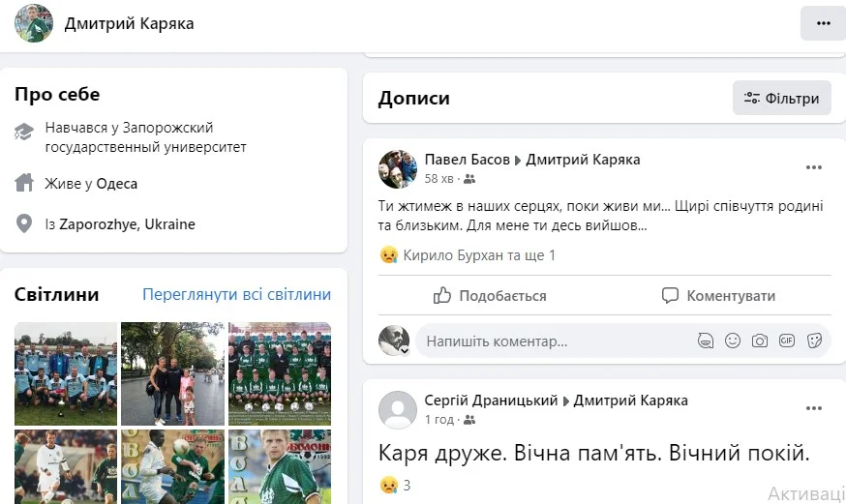
Task: Open the first team photo thumbnail
Action: [66, 373]
